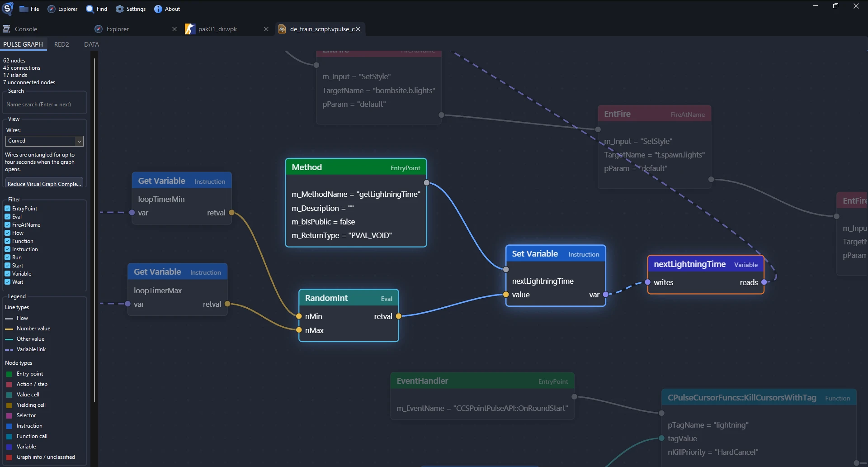Toggle the EntryPoint filter checkbox
The width and height of the screenshot is (868, 467).
tap(8, 209)
